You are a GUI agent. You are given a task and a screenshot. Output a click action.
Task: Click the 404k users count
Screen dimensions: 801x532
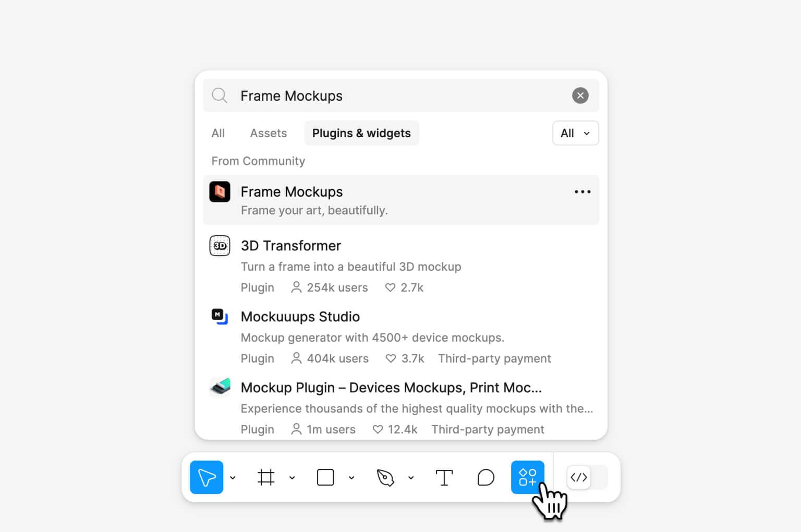pyautogui.click(x=330, y=358)
